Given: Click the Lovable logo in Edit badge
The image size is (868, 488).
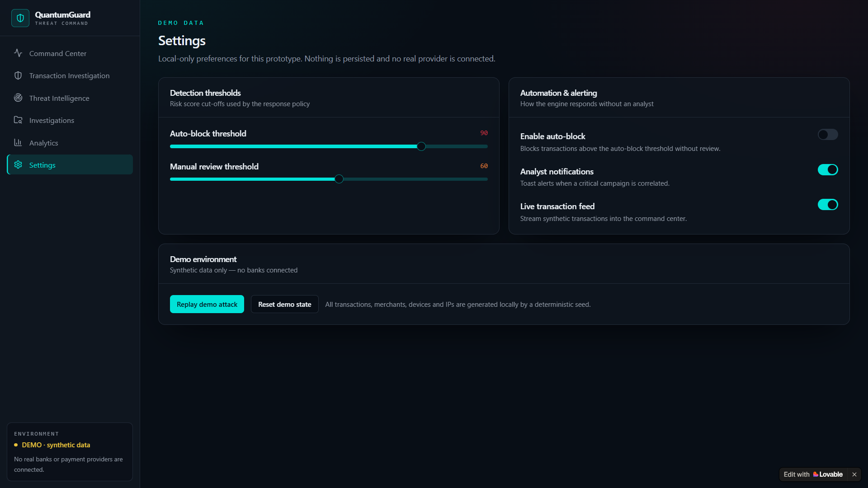Looking at the screenshot, I should tap(816, 474).
